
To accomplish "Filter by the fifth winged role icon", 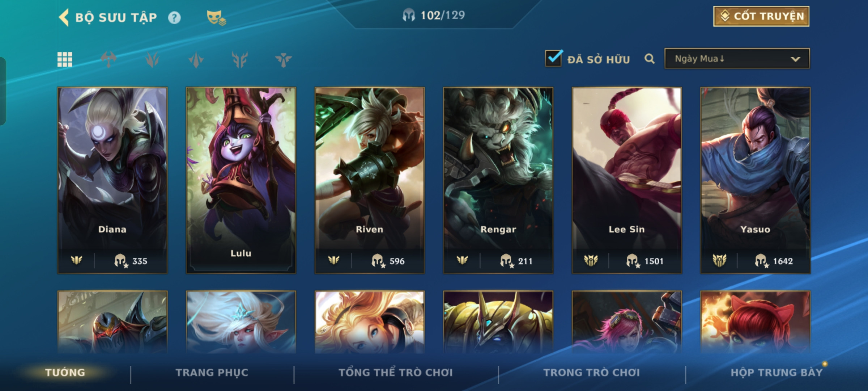I will point(283,59).
